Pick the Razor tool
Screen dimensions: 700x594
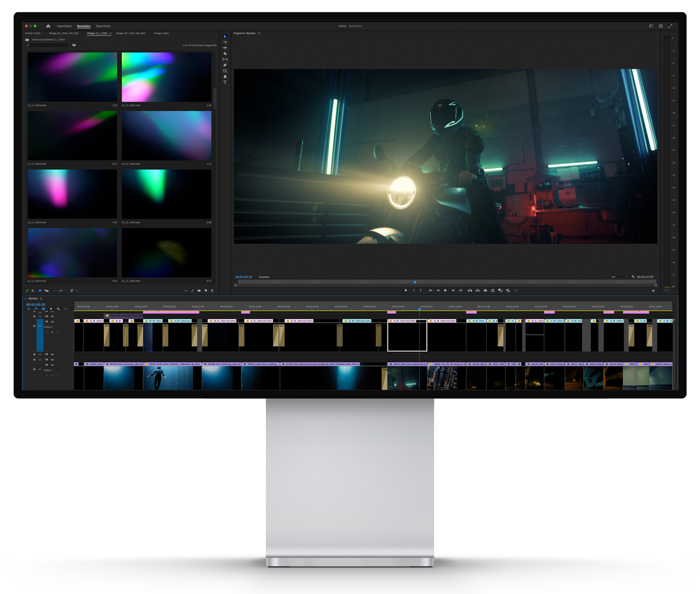[x=225, y=54]
